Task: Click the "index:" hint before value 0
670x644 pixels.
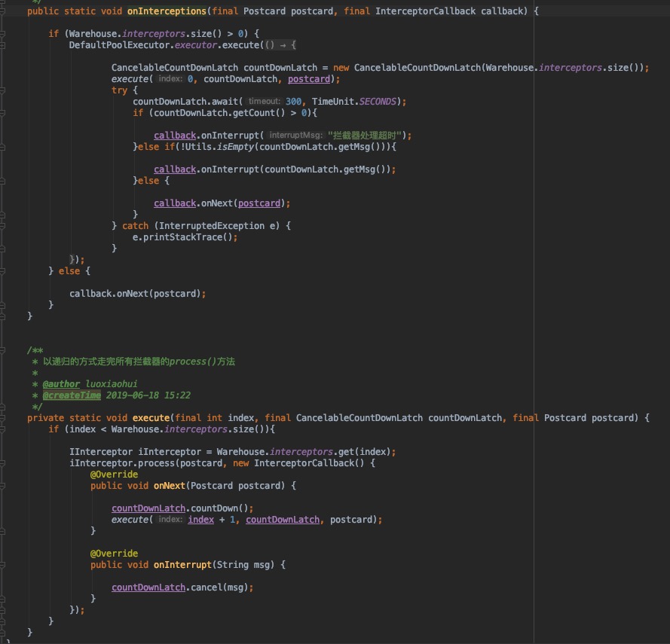Action: pos(170,78)
